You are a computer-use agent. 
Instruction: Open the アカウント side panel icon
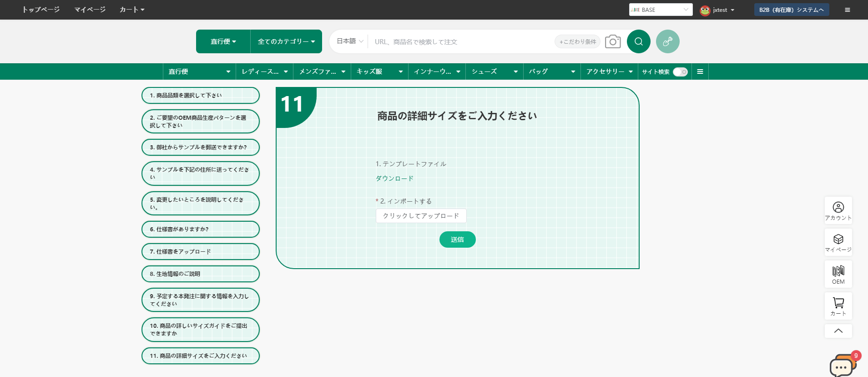(838, 210)
